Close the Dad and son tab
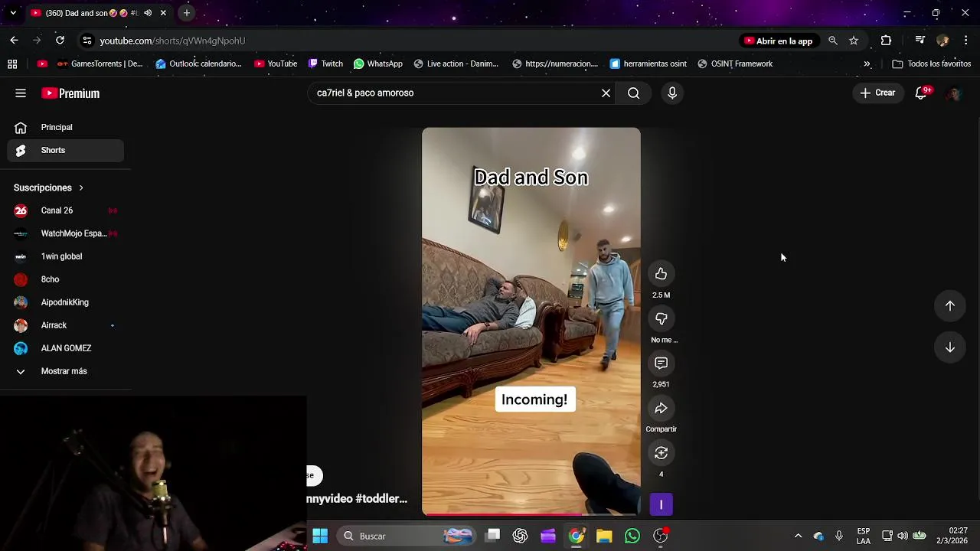Image resolution: width=980 pixels, height=551 pixels. (x=163, y=13)
